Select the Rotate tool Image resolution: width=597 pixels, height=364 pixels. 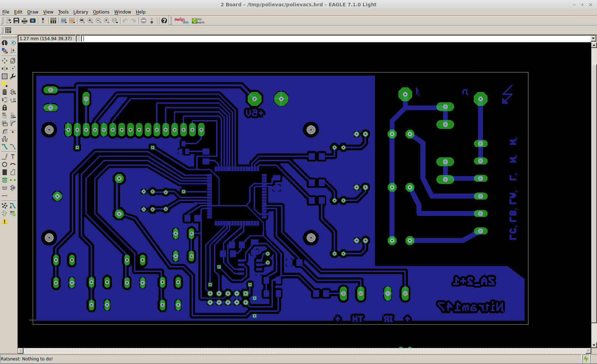pos(13,69)
